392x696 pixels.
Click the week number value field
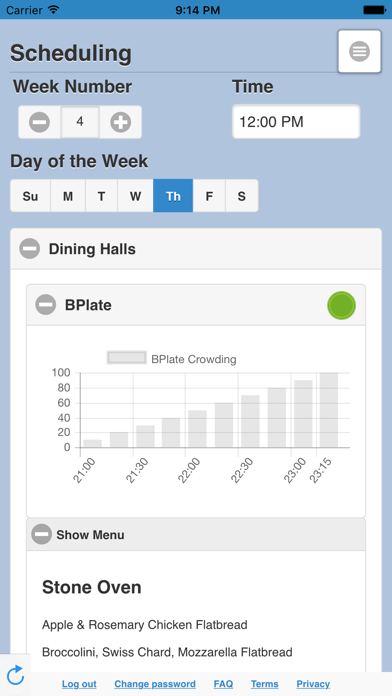[x=80, y=122]
